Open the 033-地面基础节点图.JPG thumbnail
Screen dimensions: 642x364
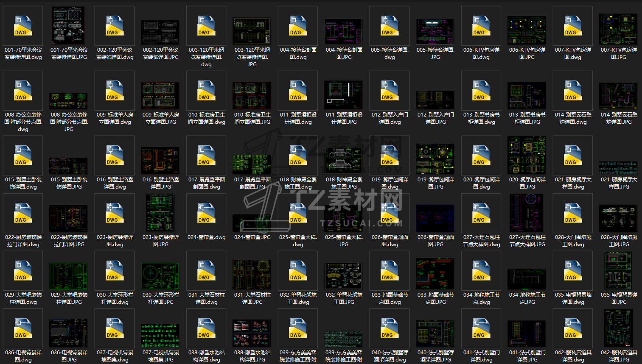click(x=435, y=274)
